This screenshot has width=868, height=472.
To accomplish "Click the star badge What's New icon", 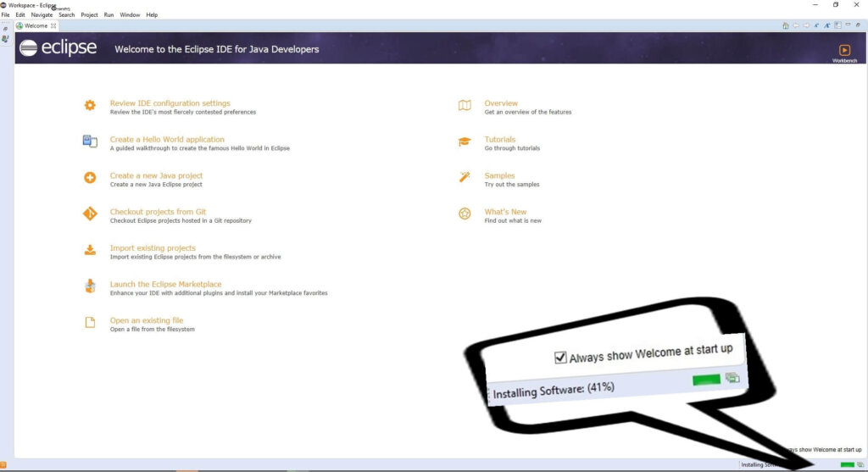I will 465,214.
